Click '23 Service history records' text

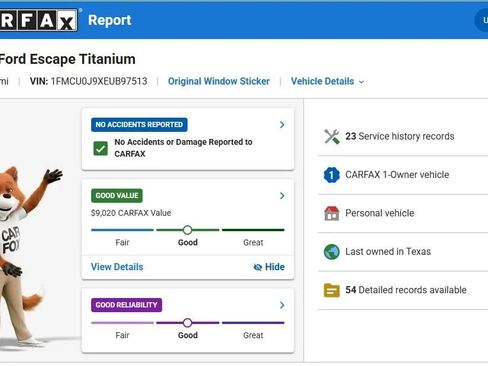click(400, 136)
